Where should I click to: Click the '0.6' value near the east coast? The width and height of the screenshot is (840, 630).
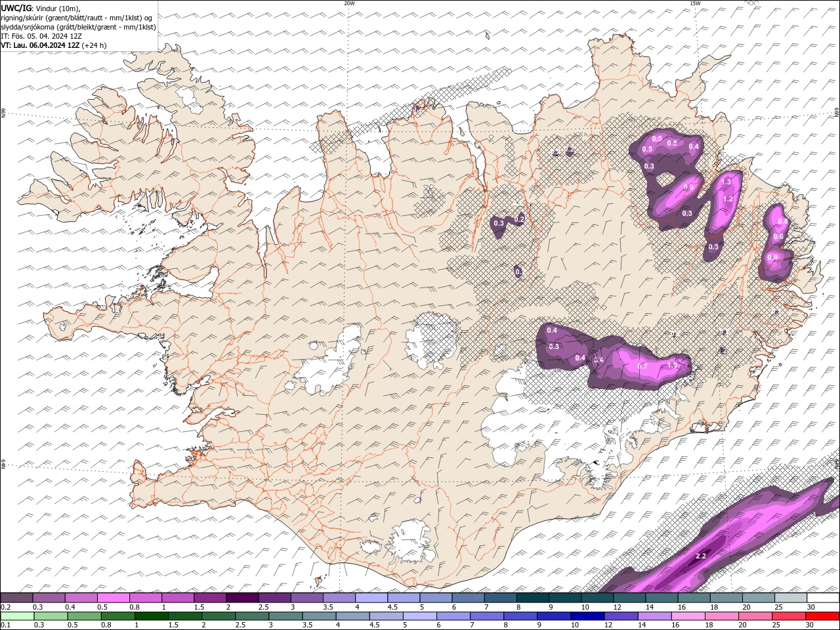(x=778, y=237)
